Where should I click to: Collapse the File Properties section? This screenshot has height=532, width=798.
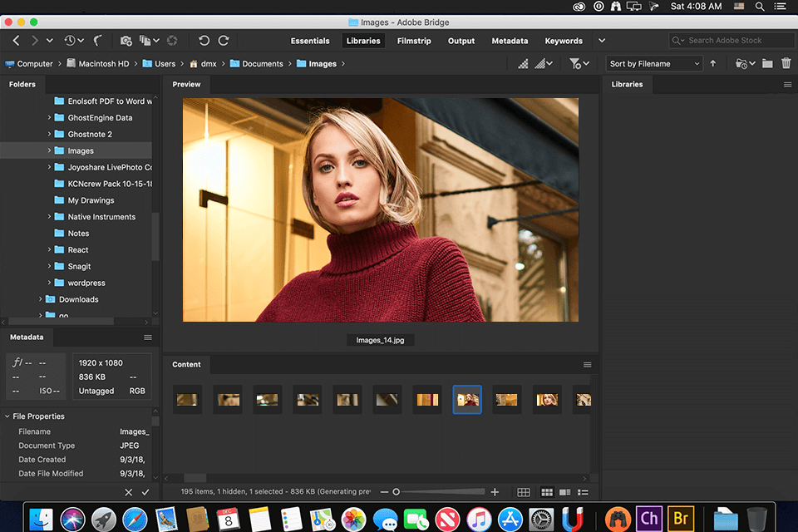point(8,416)
